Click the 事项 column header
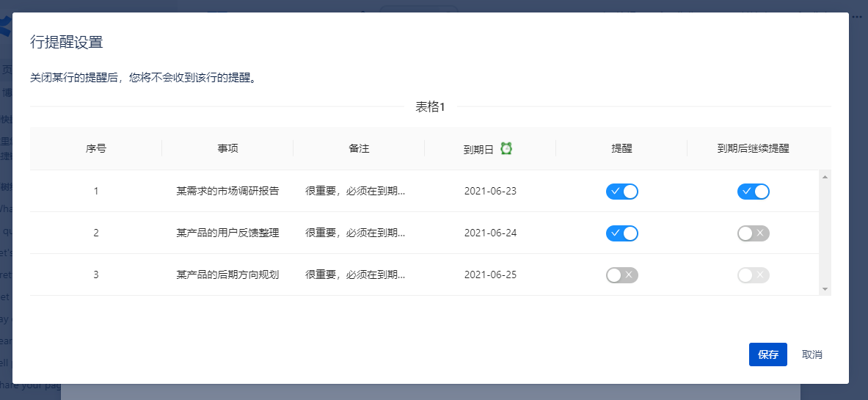The width and height of the screenshot is (868, 400). (x=227, y=148)
